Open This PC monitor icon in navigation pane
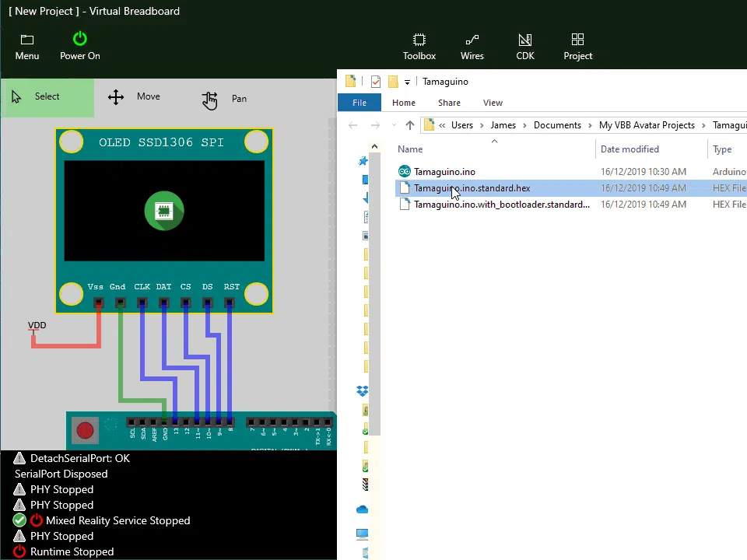The width and height of the screenshot is (747, 560). [362, 534]
